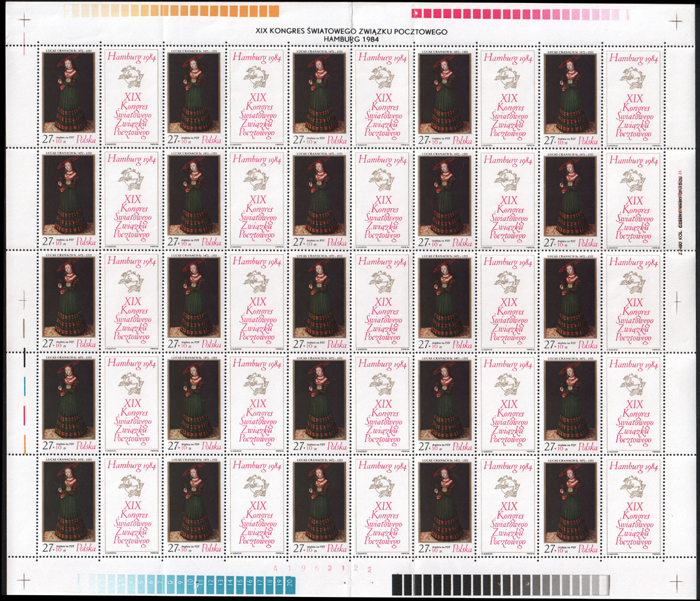Click the Cranach stamp in the sheet's bottom-left corner
This screenshot has height=601, width=700.
[68, 505]
